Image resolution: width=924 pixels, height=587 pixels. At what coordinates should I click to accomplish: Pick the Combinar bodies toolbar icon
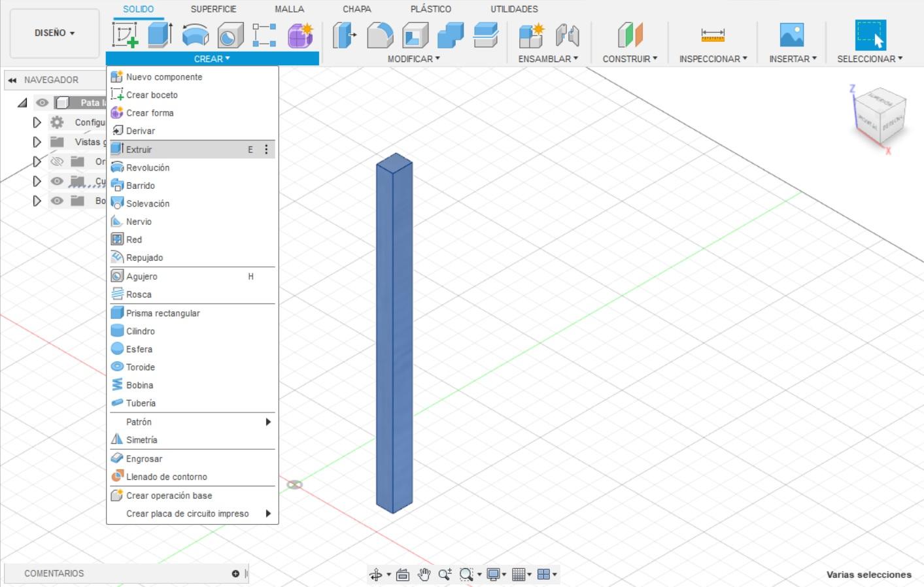(x=451, y=35)
